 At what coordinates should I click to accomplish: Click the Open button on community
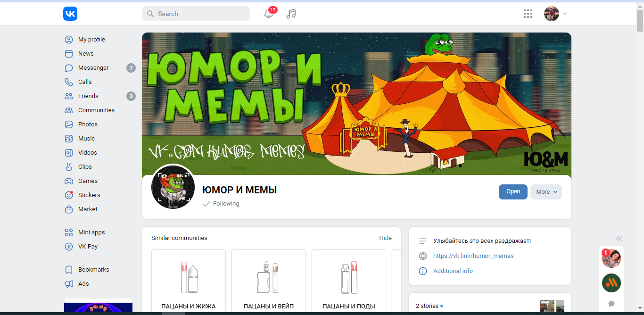513,192
